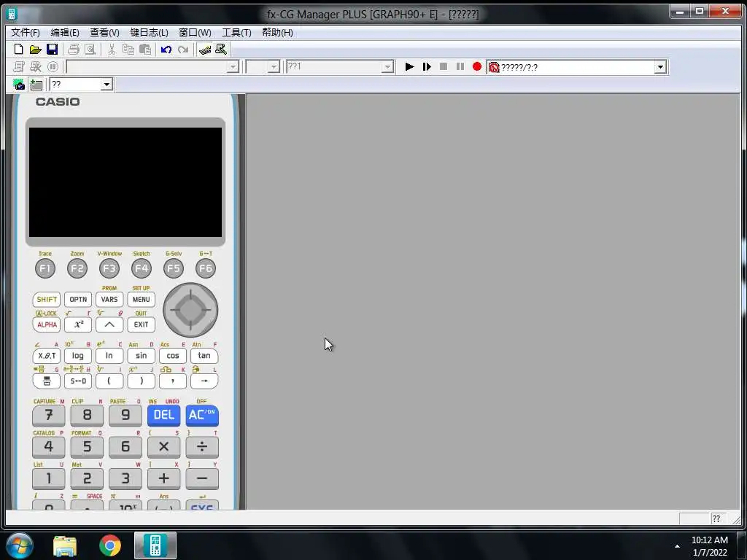Click calculator VARS key
The height and width of the screenshot is (560, 747).
click(x=109, y=300)
